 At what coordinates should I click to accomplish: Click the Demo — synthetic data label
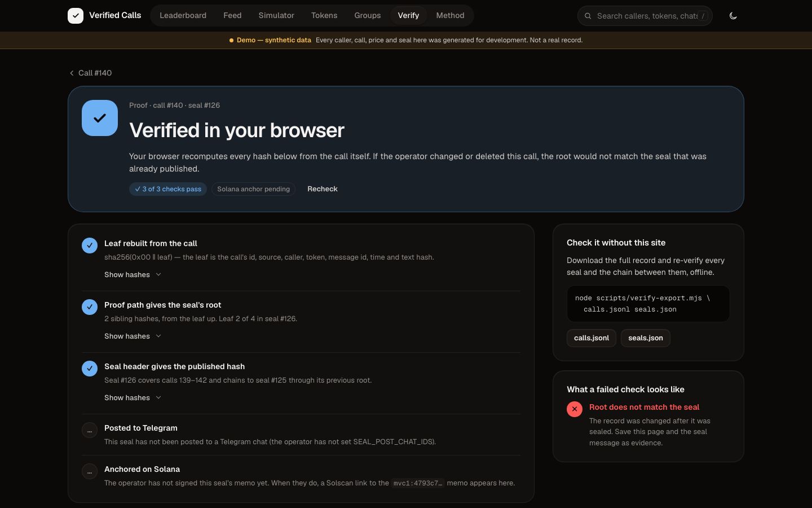274,40
